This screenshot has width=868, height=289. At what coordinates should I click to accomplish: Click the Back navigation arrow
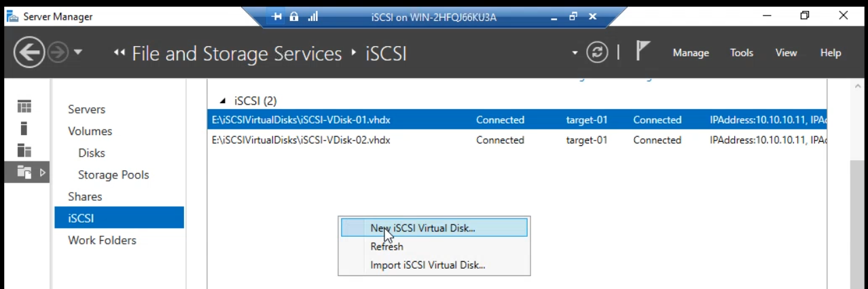(30, 52)
